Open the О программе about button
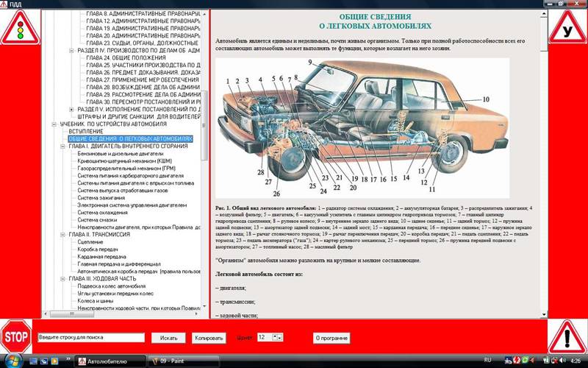588x368 pixels. (x=331, y=338)
